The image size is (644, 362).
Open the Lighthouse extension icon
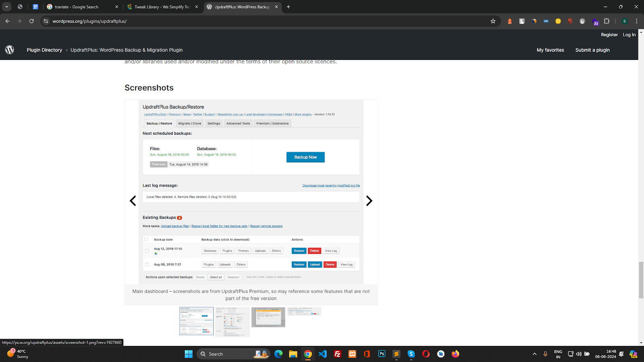(x=510, y=21)
